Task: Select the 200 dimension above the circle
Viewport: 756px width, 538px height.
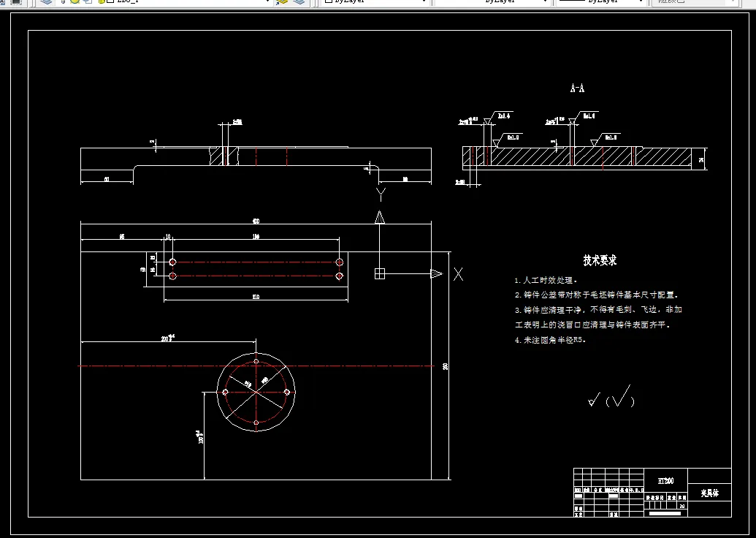Action: click(167, 338)
